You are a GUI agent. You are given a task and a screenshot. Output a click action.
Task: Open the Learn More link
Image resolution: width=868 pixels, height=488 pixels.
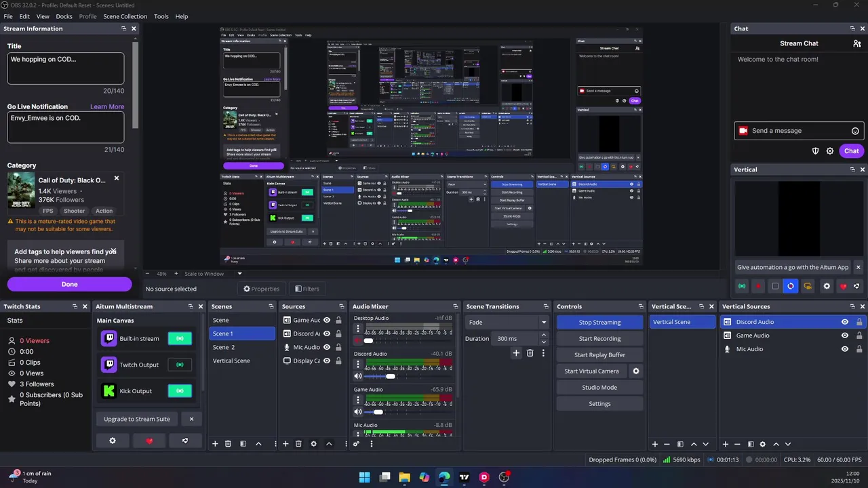[x=107, y=106]
